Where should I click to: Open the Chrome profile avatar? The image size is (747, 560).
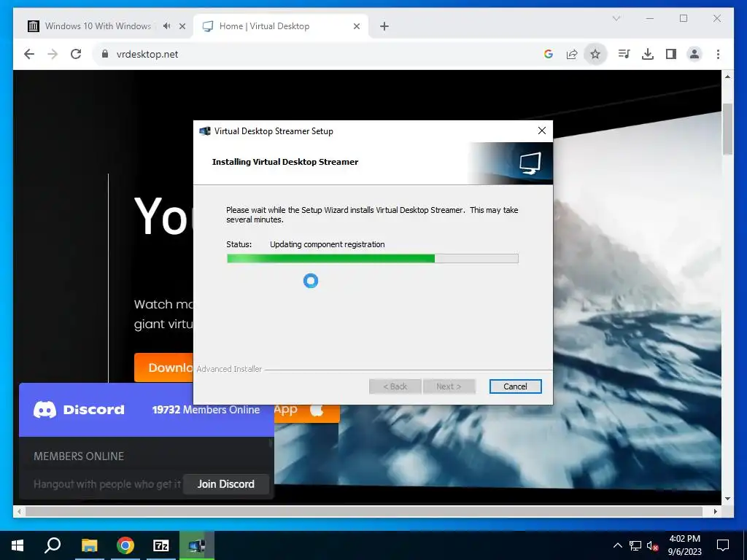(694, 54)
